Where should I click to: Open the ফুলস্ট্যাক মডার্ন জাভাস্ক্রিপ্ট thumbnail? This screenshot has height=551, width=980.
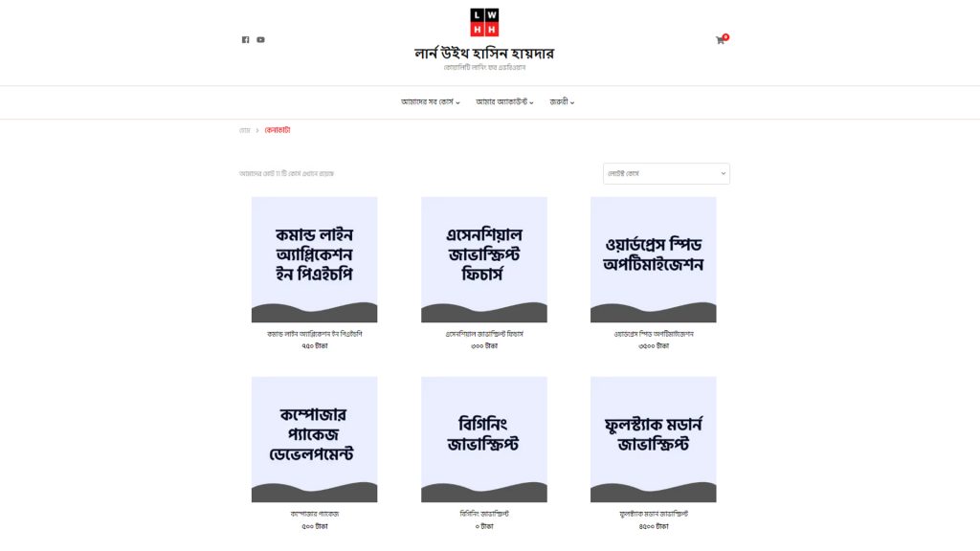pos(653,439)
